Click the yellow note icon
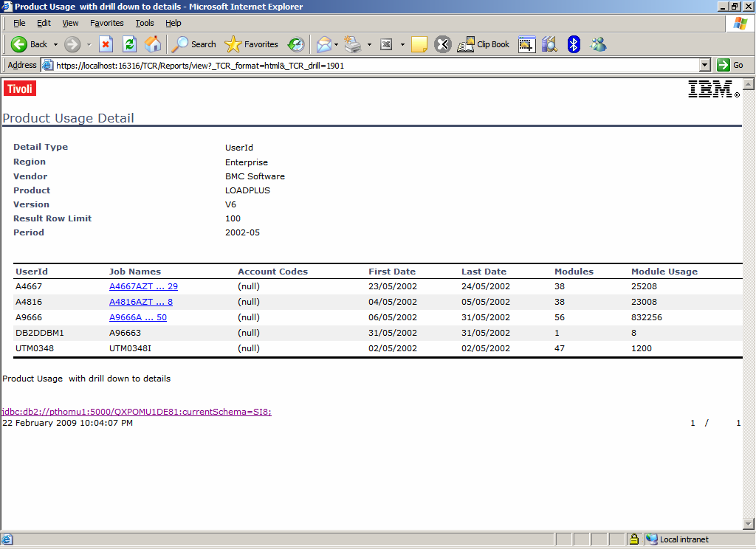 [x=419, y=44]
